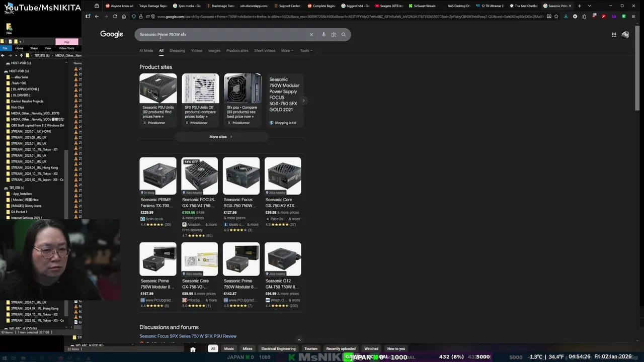Viewport: 644px width, 362px height.
Task: Select the Recently uploaded chip
Action: tap(341, 348)
